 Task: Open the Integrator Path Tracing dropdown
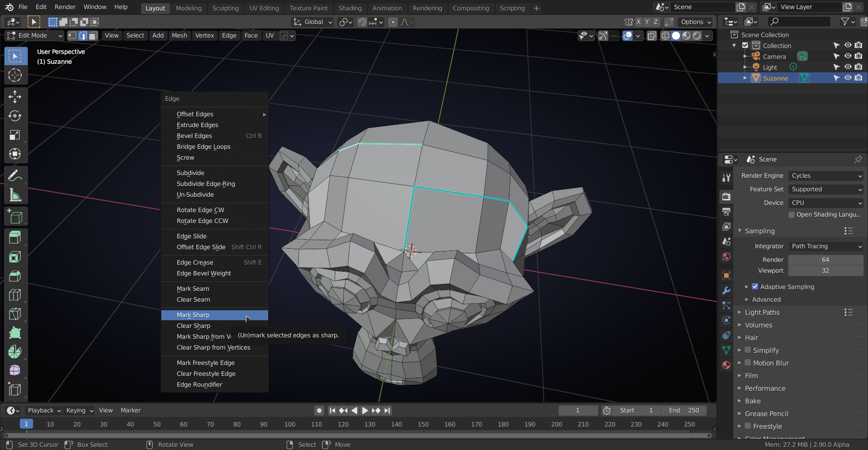[826, 246]
